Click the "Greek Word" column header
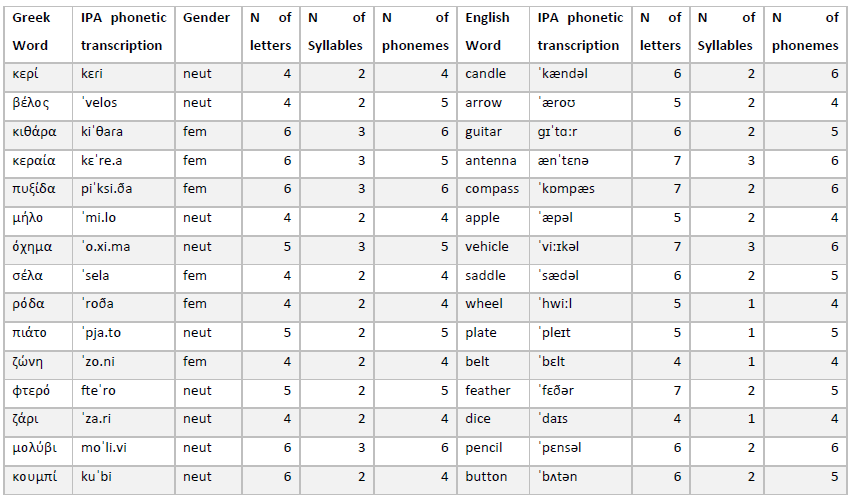This screenshot has width=852, height=501. (x=31, y=31)
